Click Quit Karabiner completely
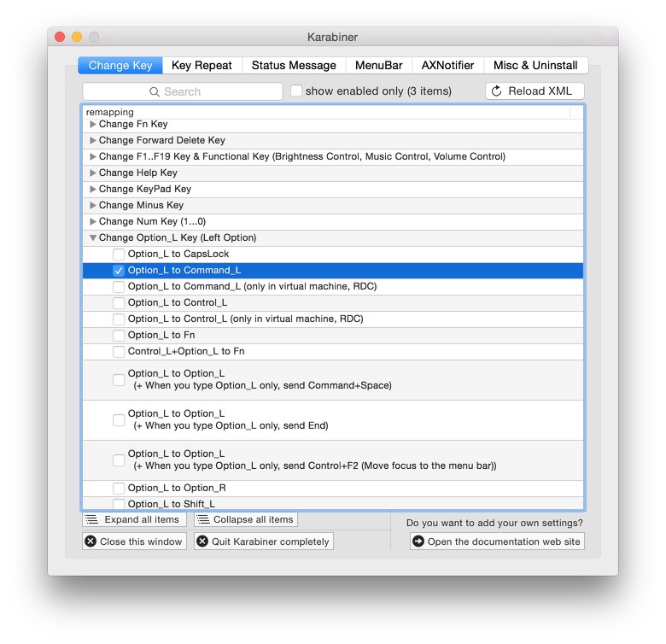This screenshot has width=666, height=644. click(x=264, y=542)
